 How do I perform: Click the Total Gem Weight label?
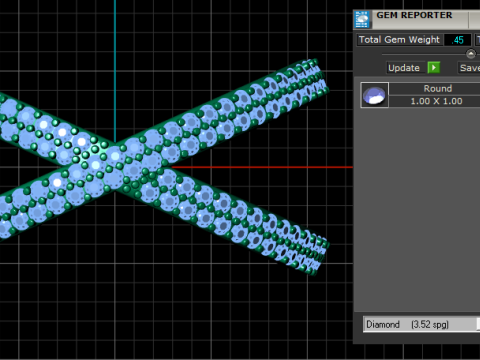click(399, 40)
